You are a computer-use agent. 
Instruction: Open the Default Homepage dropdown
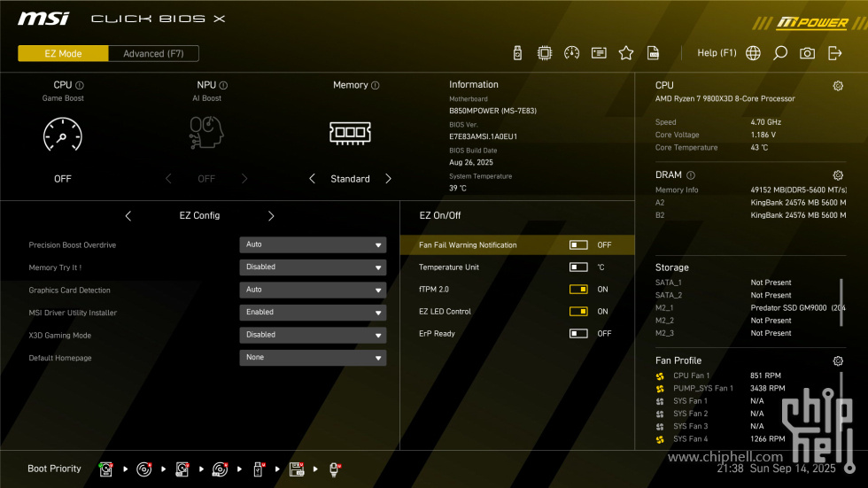pos(313,358)
